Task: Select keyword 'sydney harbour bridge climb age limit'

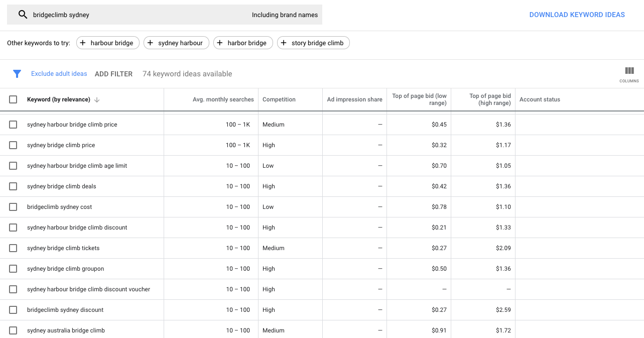Action: click(77, 166)
